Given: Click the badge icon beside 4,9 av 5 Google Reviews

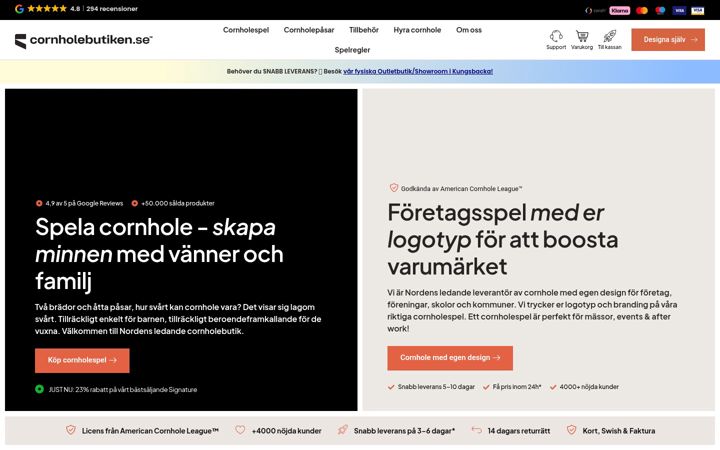Looking at the screenshot, I should tap(39, 203).
